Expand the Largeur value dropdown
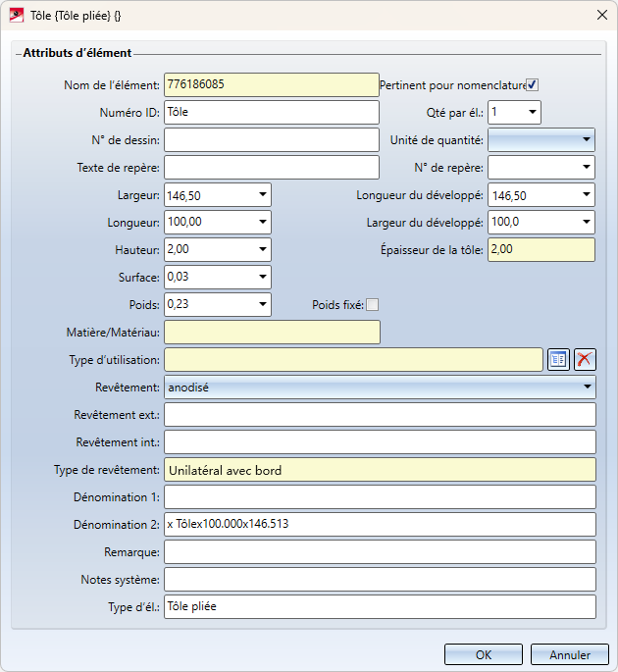This screenshot has width=618, height=672. [x=262, y=194]
